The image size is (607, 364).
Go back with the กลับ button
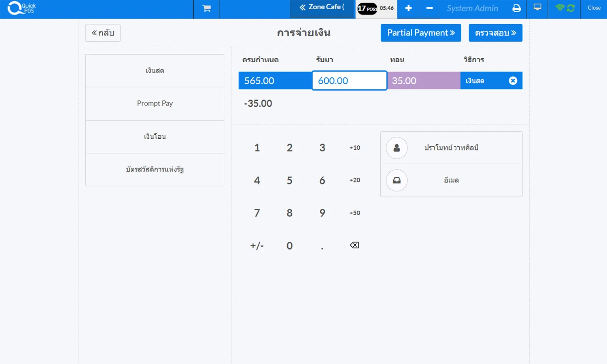point(103,33)
